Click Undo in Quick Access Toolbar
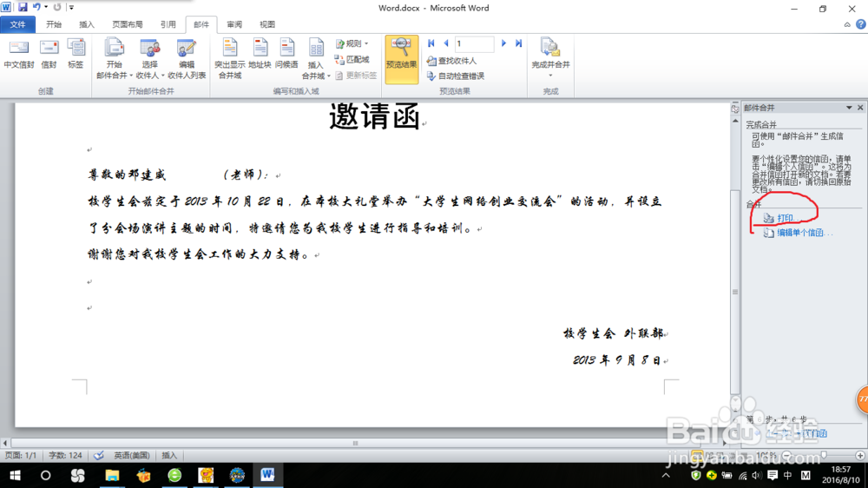This screenshot has width=868, height=488. pyautogui.click(x=36, y=7)
